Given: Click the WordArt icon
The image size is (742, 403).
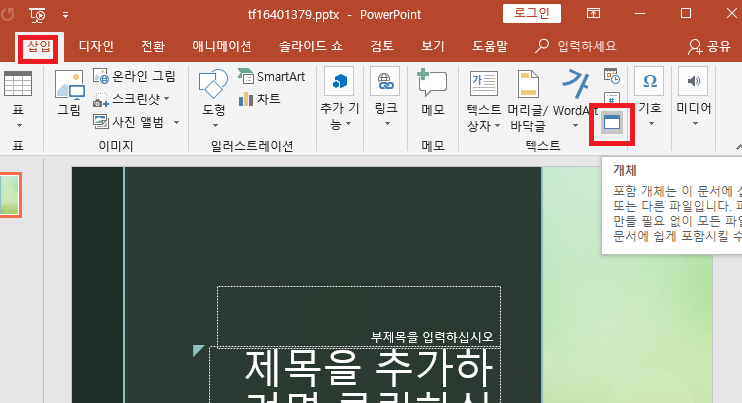Looking at the screenshot, I should pyautogui.click(x=575, y=84).
